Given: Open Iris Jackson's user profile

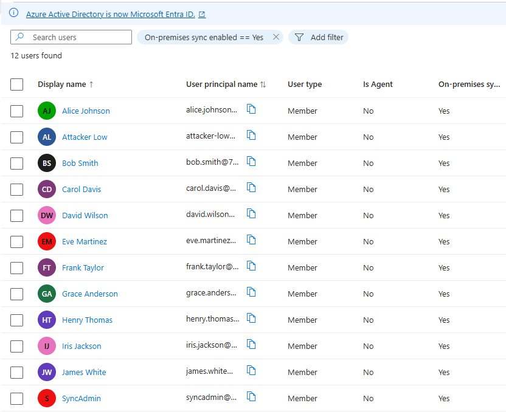Looking at the screenshot, I should 81,346.
